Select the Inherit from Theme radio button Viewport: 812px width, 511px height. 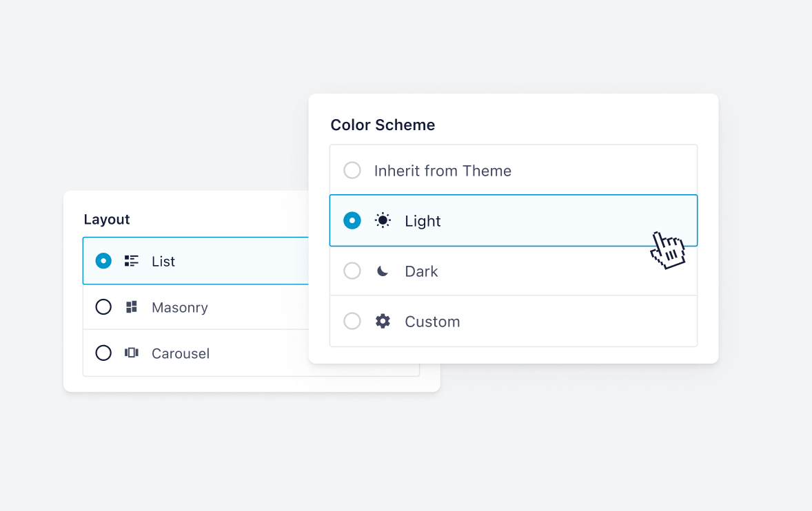pyautogui.click(x=352, y=170)
